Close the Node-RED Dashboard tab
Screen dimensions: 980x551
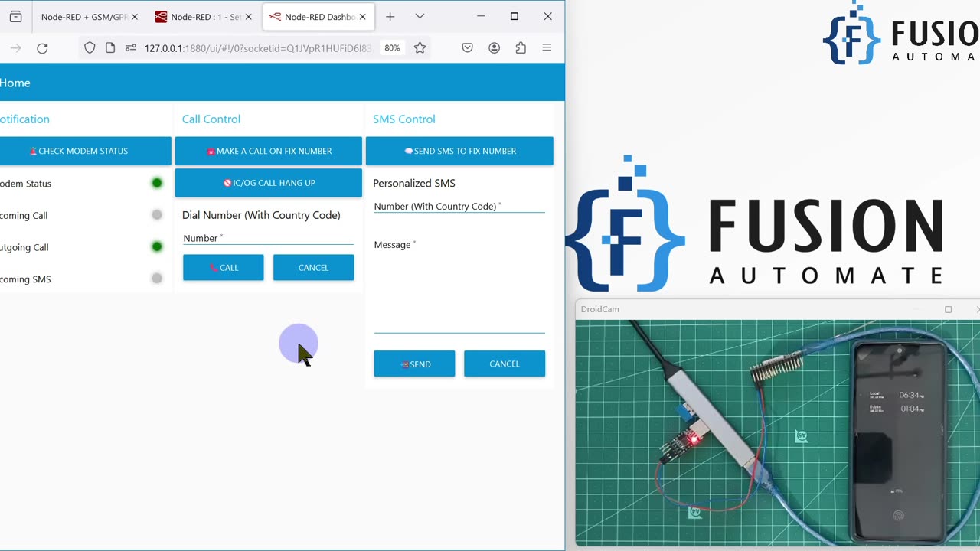point(362,17)
